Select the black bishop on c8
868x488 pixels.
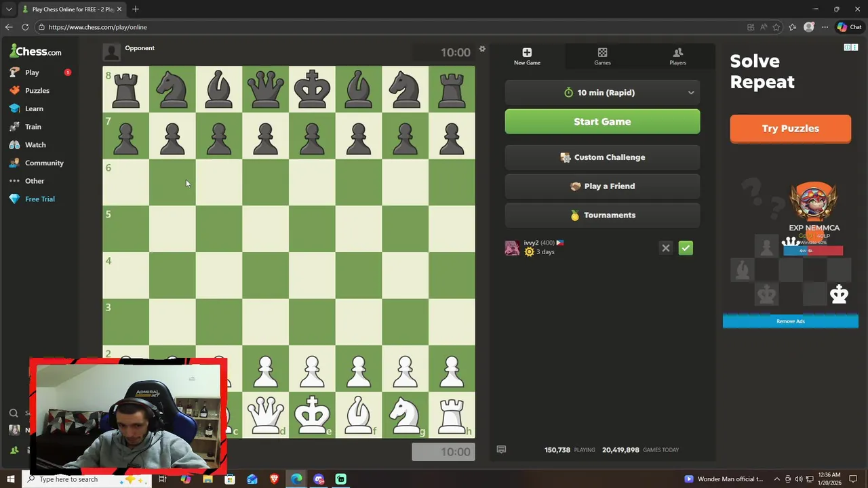[219, 89]
